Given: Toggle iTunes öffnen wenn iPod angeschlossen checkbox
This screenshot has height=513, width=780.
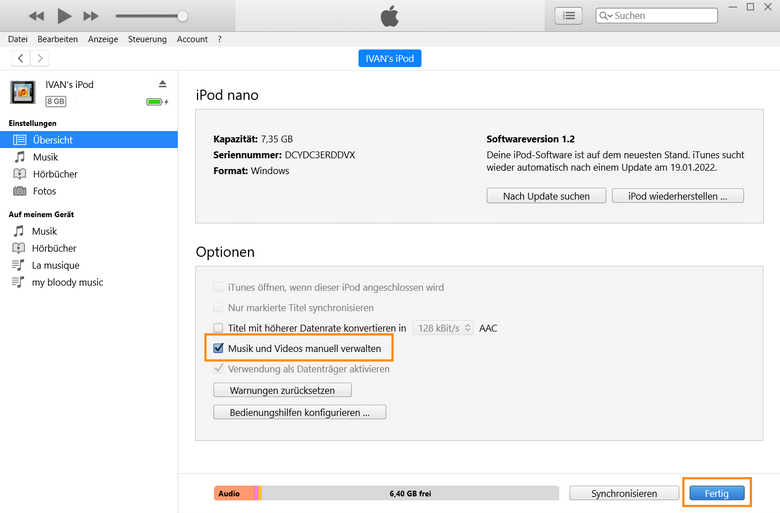Looking at the screenshot, I should click(218, 287).
